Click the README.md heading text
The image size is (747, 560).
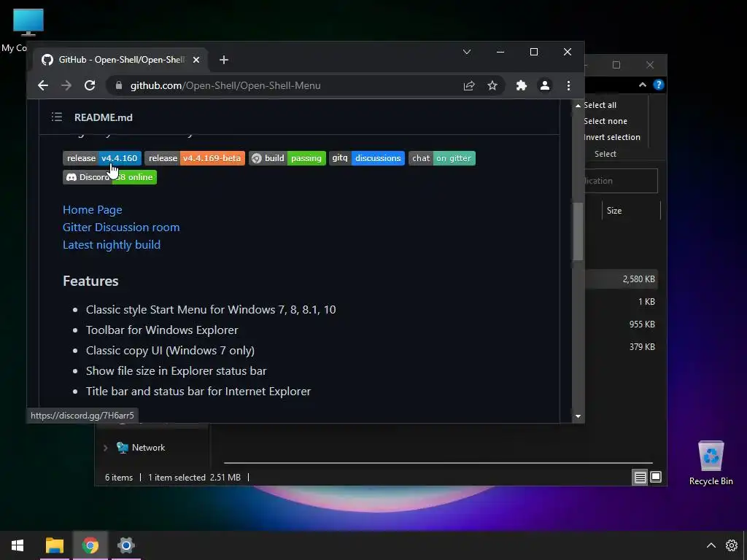coord(104,117)
